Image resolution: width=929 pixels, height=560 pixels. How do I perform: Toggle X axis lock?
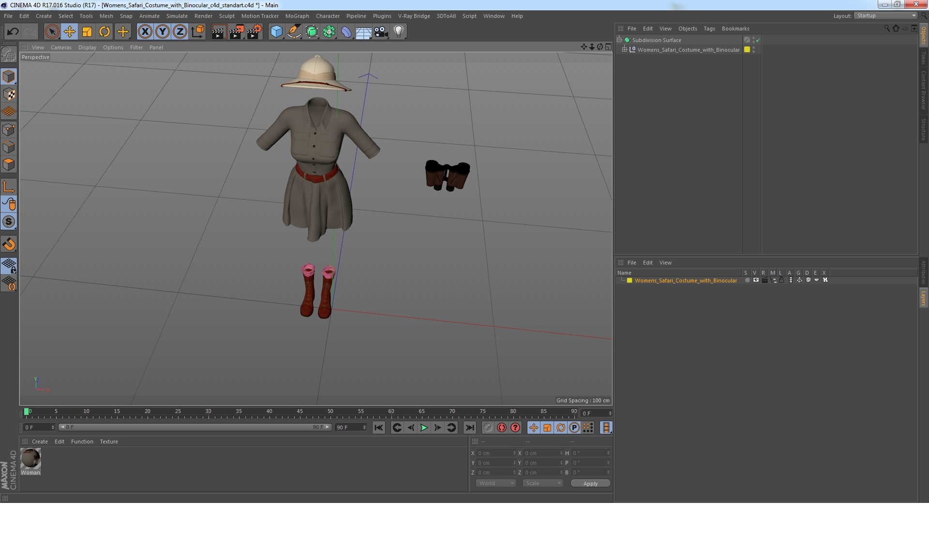145,32
